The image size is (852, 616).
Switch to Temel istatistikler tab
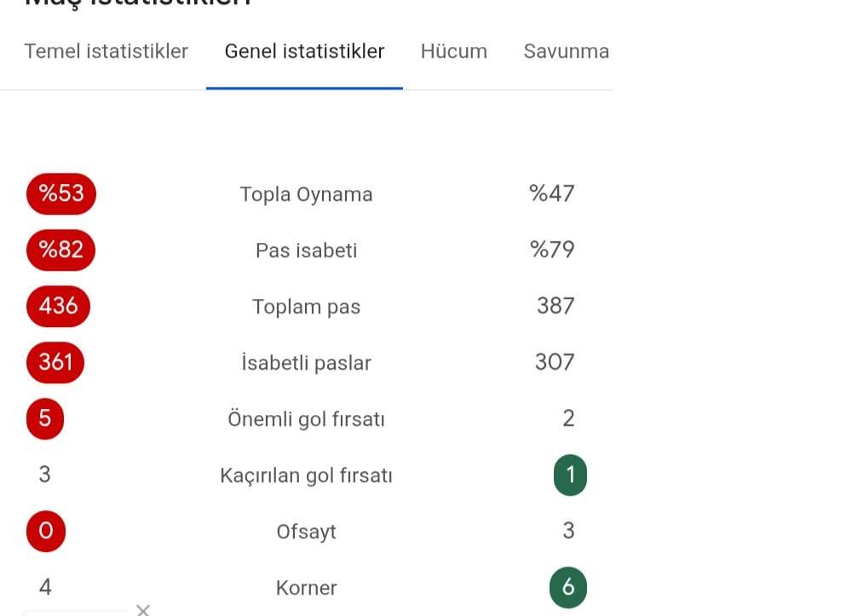coord(106,51)
